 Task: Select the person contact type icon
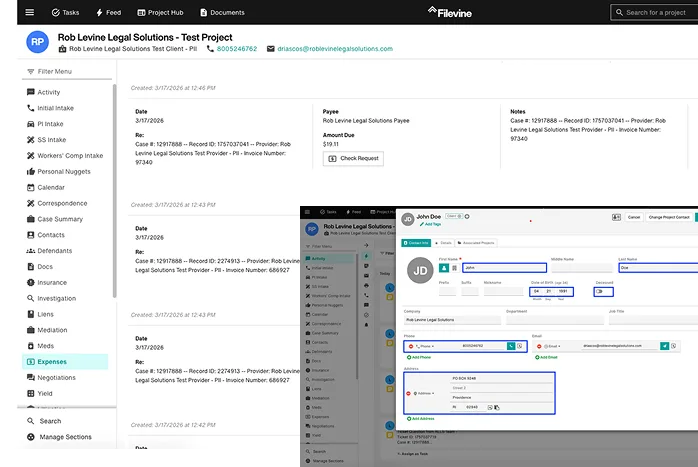444,268
